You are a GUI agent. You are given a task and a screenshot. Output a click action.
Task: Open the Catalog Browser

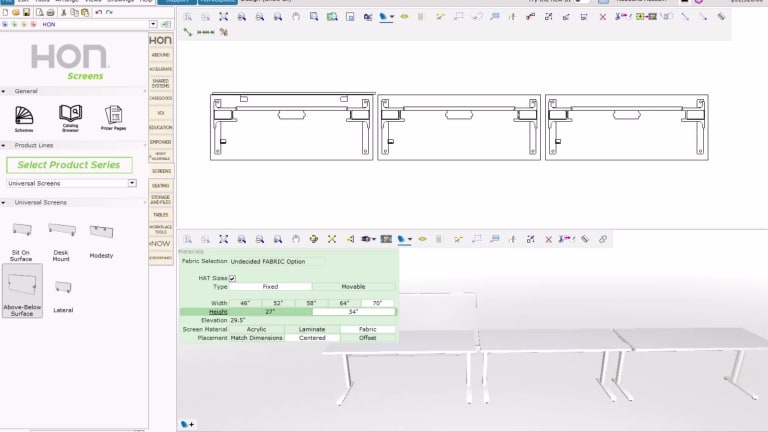[x=70, y=118]
